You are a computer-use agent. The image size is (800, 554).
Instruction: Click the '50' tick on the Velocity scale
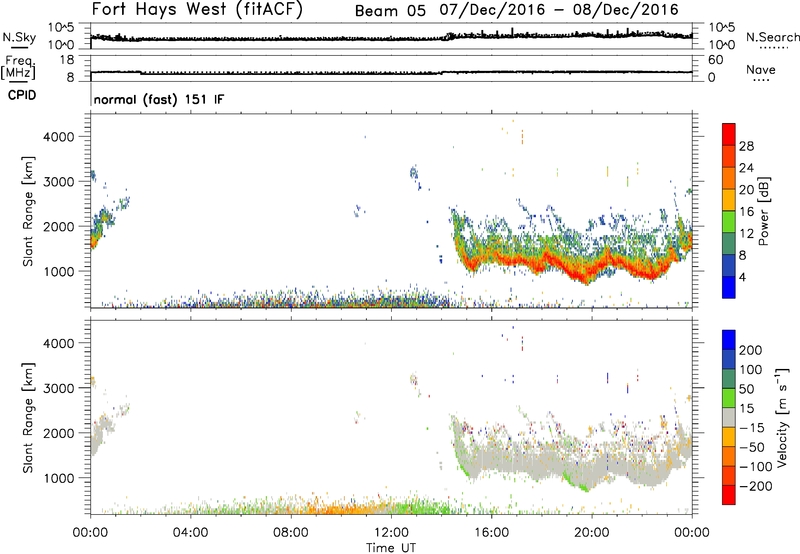tap(746, 389)
